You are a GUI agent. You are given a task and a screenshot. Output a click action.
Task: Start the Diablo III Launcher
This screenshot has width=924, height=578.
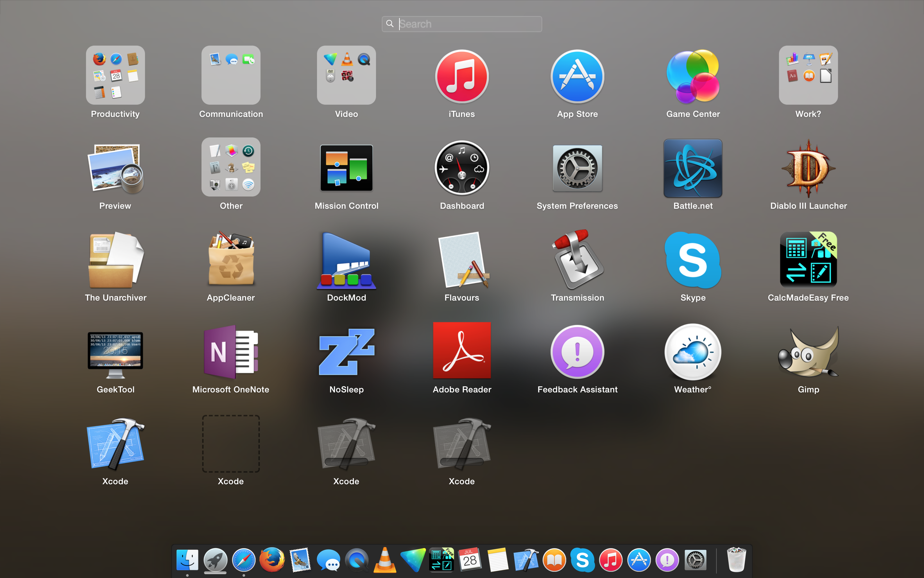pos(808,168)
